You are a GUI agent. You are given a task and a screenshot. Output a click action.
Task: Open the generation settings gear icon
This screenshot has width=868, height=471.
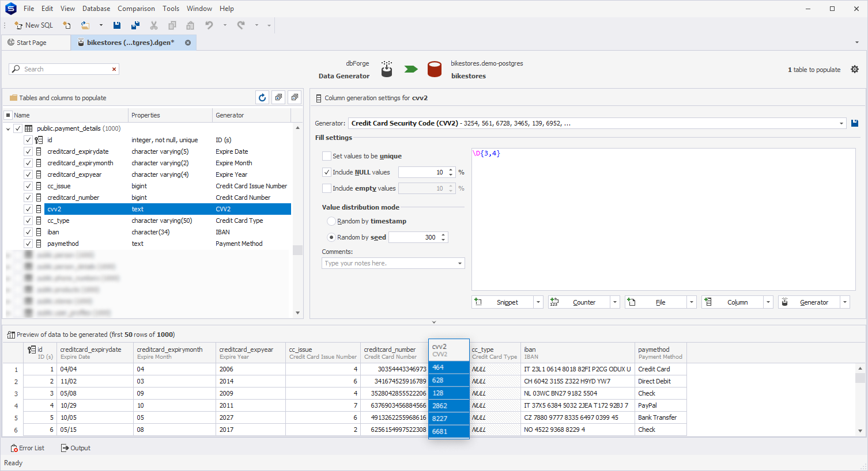[x=855, y=69]
